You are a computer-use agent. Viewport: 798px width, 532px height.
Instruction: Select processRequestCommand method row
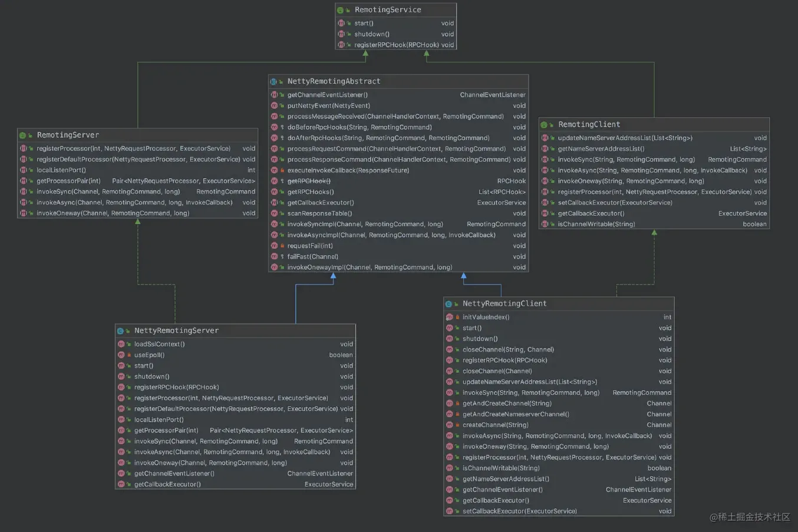point(398,148)
